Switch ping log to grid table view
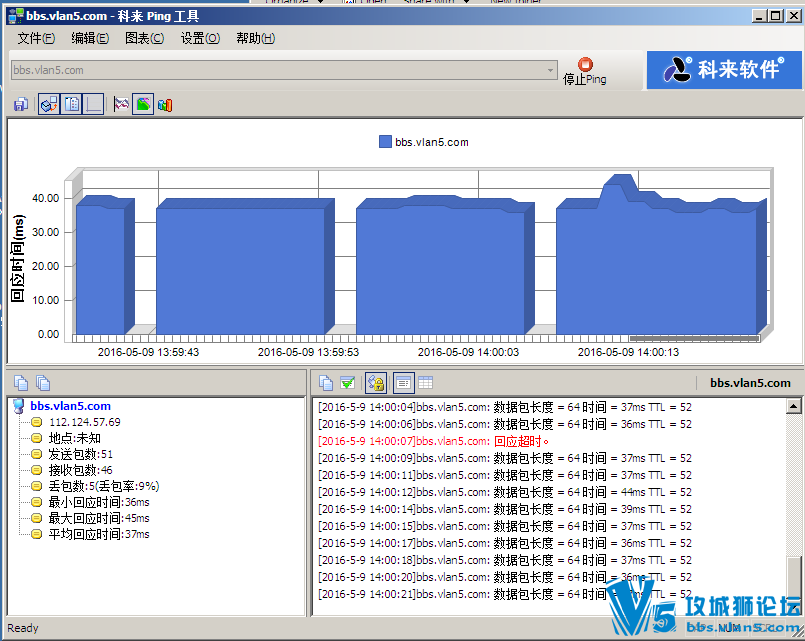 click(426, 383)
